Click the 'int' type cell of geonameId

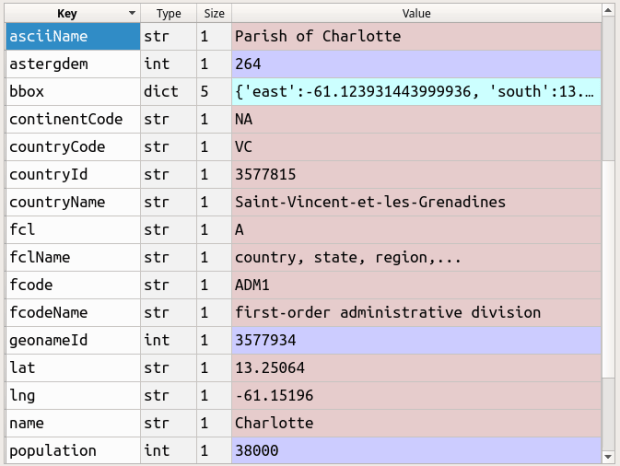tap(168, 340)
